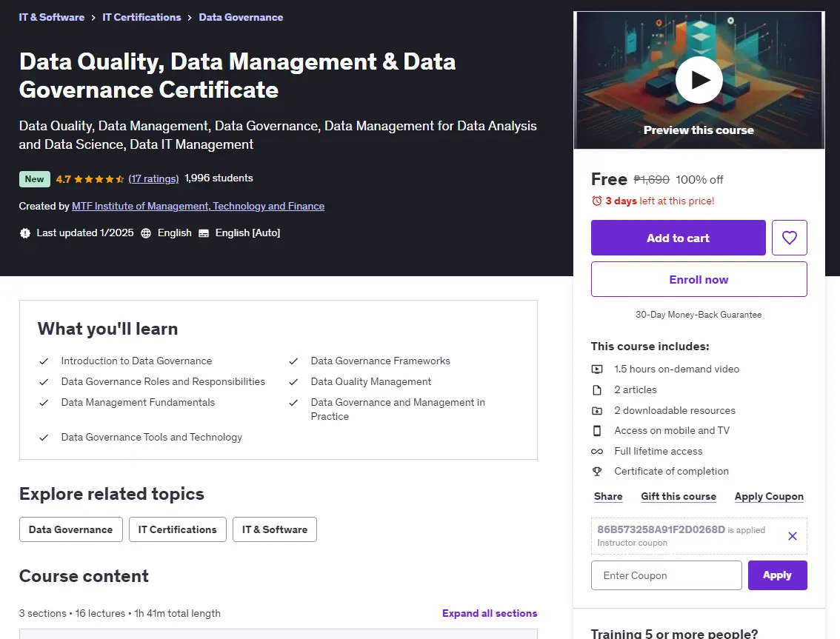This screenshot has height=639, width=840.
Task: Click the 100% off discount text
Action: [x=699, y=179]
